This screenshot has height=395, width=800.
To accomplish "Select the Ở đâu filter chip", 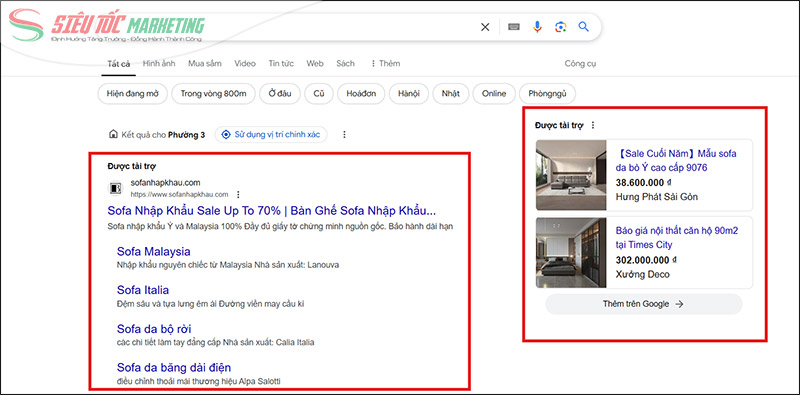I will (x=280, y=94).
